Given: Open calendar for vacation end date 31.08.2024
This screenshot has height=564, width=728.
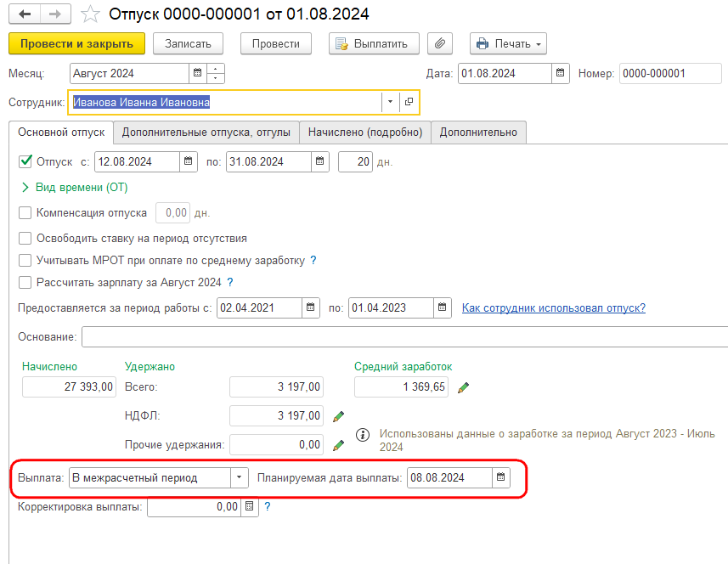Looking at the screenshot, I should click(320, 161).
